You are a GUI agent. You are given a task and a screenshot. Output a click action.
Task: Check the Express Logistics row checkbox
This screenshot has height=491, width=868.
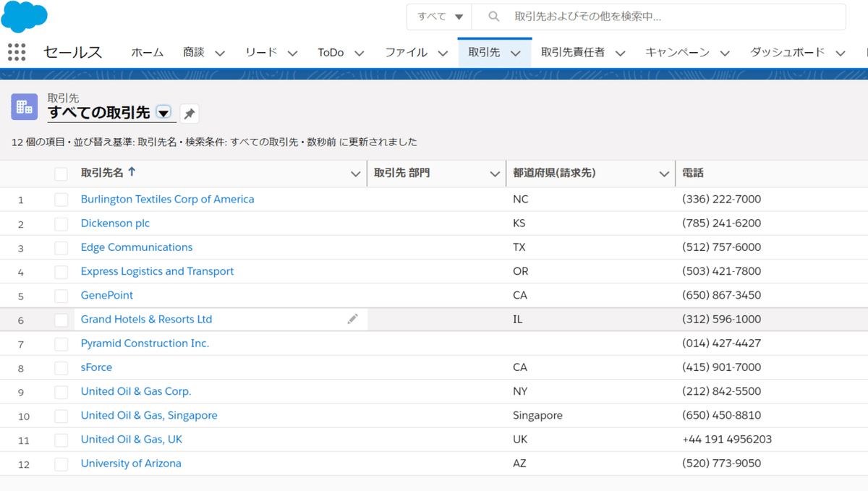[61, 272]
